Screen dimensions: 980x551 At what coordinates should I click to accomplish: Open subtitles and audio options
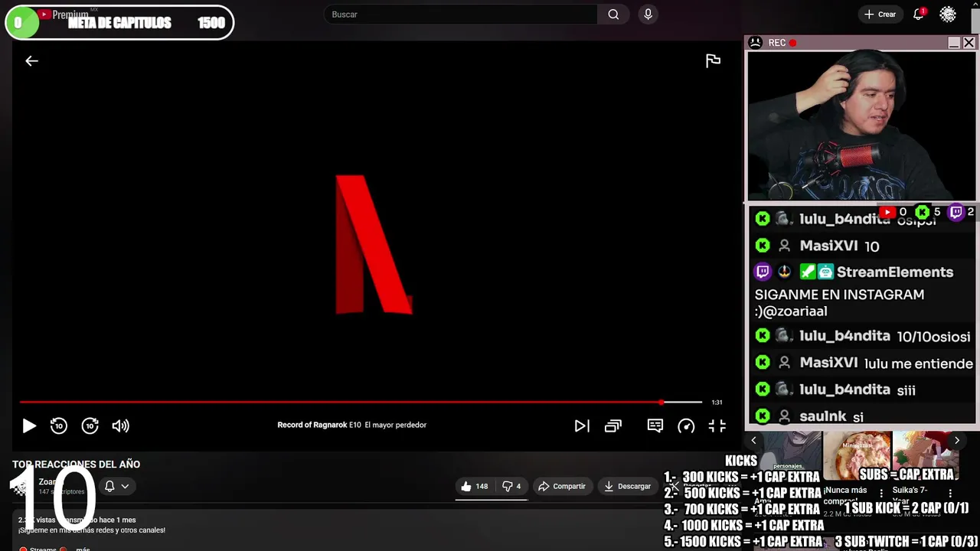(x=655, y=425)
